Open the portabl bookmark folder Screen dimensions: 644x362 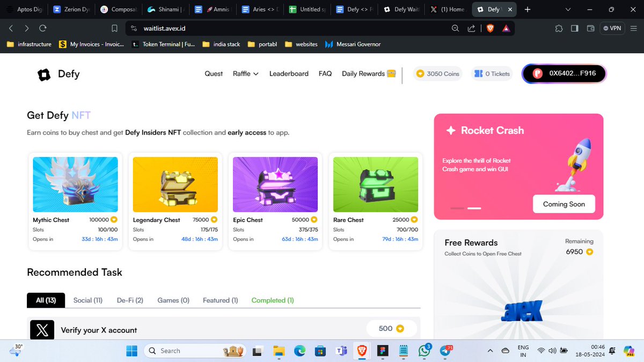tap(263, 44)
